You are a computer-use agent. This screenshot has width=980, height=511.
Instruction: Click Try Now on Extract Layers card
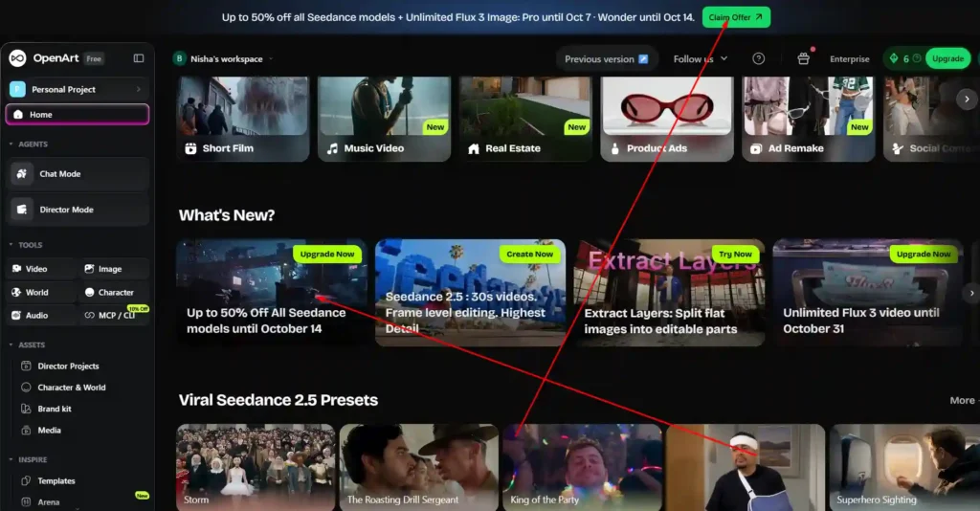pyautogui.click(x=735, y=254)
